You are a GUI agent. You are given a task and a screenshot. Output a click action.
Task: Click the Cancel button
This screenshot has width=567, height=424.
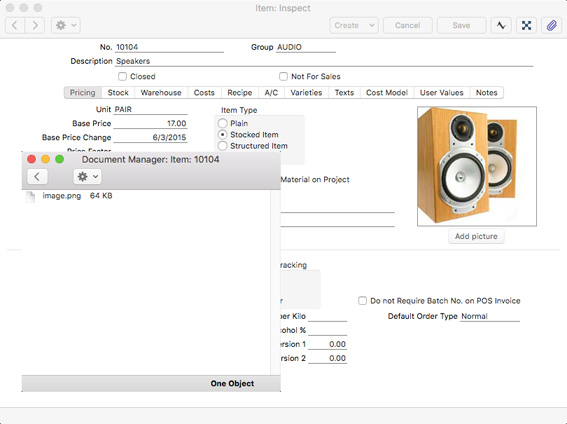click(x=408, y=25)
